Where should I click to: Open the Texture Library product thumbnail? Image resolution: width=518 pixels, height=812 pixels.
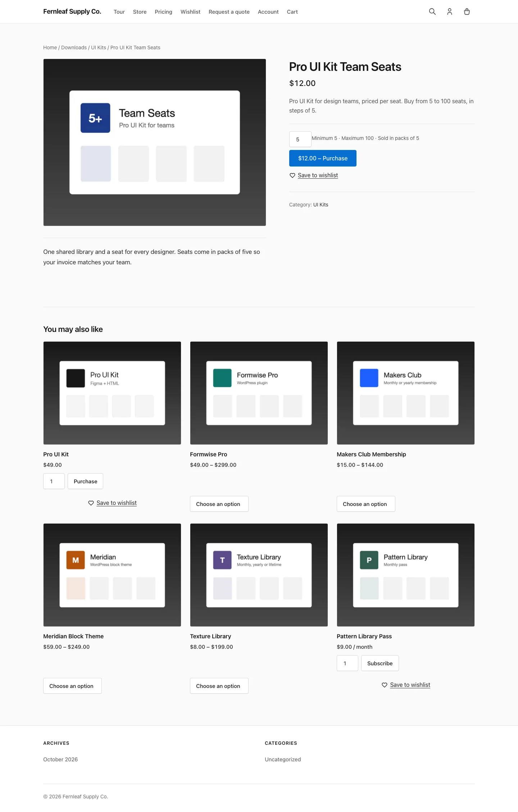(259, 575)
